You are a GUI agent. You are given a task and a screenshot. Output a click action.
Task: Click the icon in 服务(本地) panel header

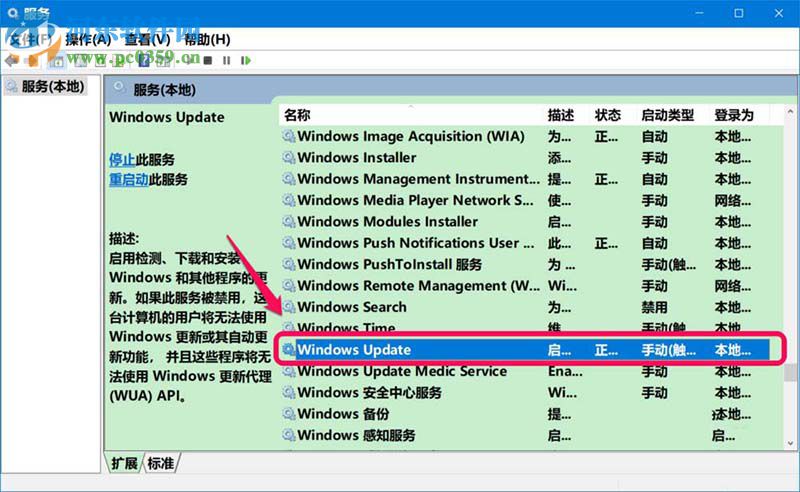coord(119,88)
